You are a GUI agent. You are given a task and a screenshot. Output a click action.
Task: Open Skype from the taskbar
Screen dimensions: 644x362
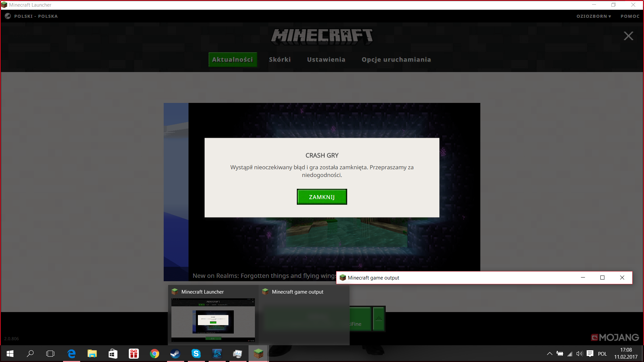pyautogui.click(x=196, y=354)
